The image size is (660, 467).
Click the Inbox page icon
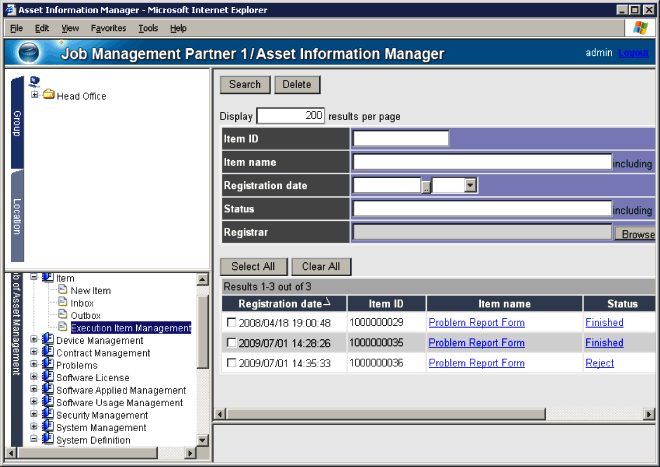[62, 302]
